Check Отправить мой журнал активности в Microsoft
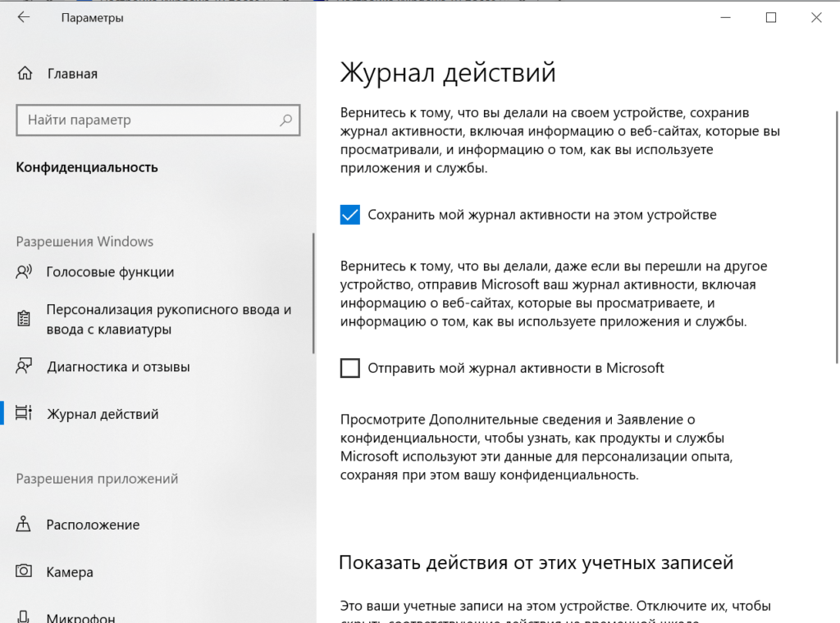 pyautogui.click(x=349, y=368)
